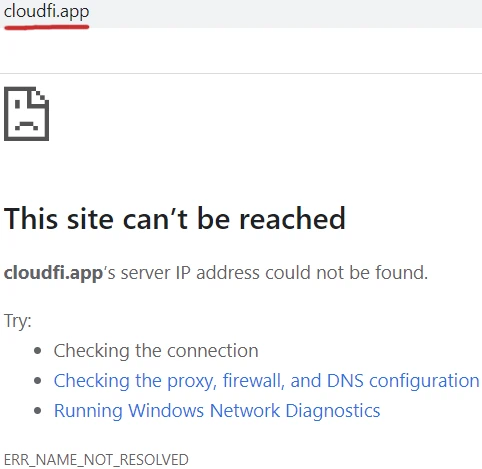Click the bullet beside "Checking the connection"
Viewport: 482px width, 469px height.
[x=38, y=351]
